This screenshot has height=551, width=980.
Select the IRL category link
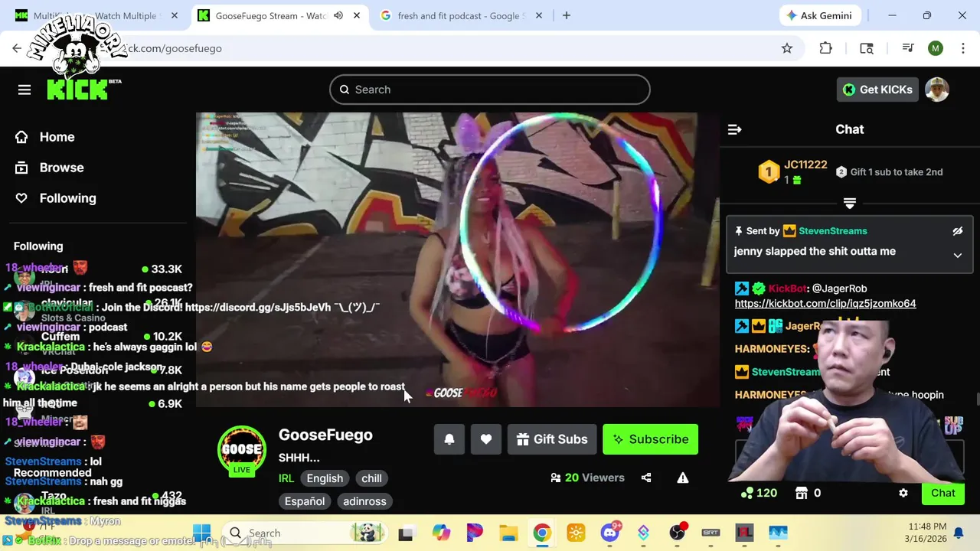click(286, 478)
